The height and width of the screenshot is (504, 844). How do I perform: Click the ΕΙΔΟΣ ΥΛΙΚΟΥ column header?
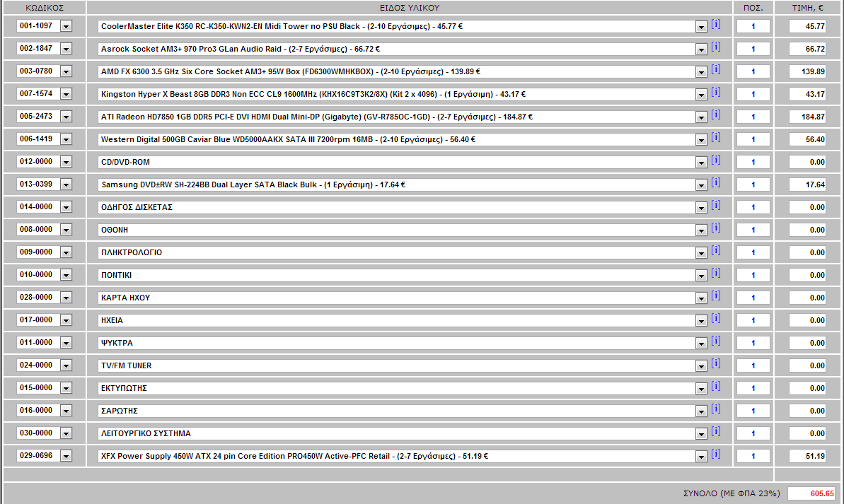point(410,8)
